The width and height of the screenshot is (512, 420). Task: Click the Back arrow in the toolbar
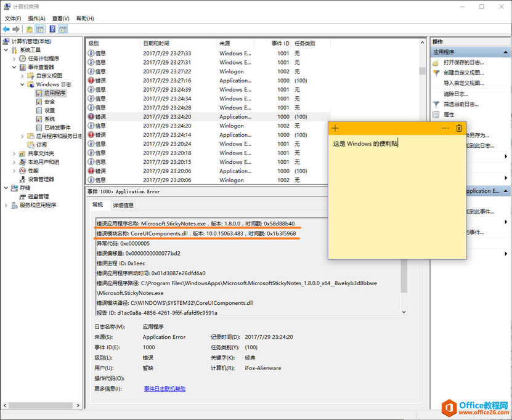tap(6, 29)
